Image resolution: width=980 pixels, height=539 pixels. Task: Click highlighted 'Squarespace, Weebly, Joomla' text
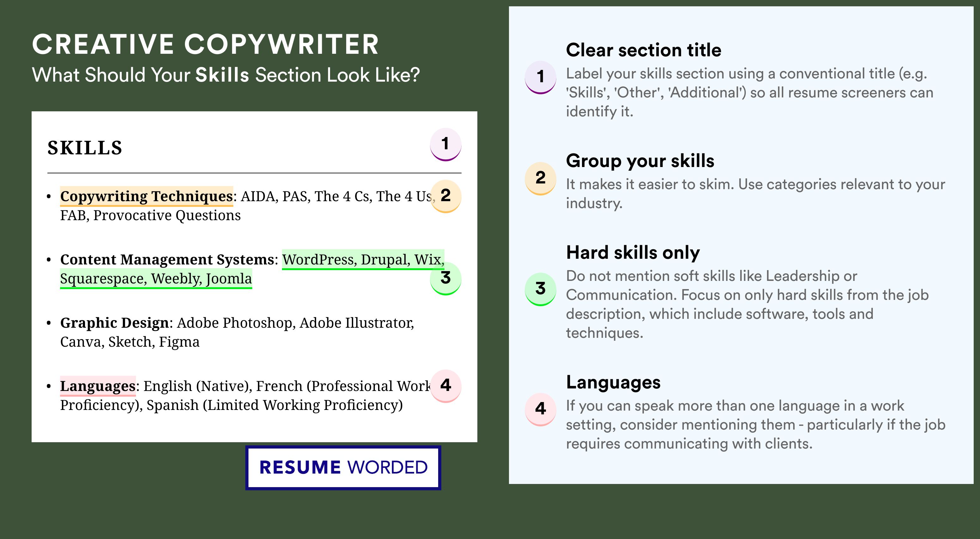click(x=156, y=279)
